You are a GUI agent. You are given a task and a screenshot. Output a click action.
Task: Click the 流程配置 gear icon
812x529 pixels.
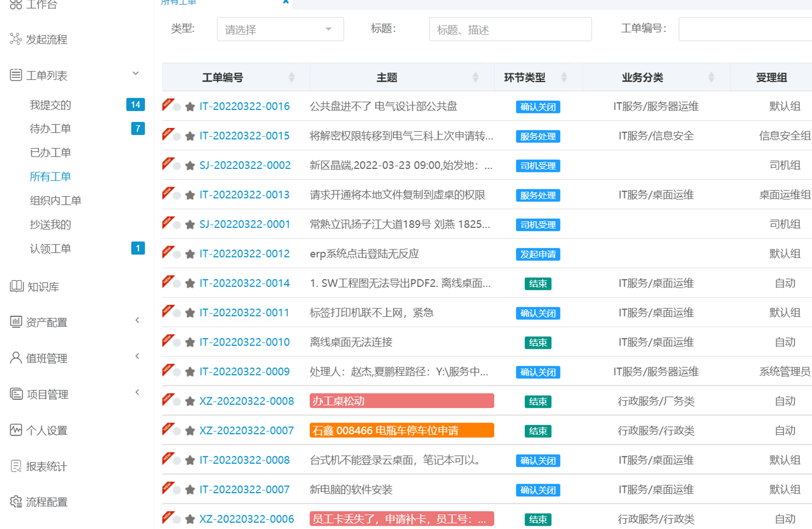(16, 502)
